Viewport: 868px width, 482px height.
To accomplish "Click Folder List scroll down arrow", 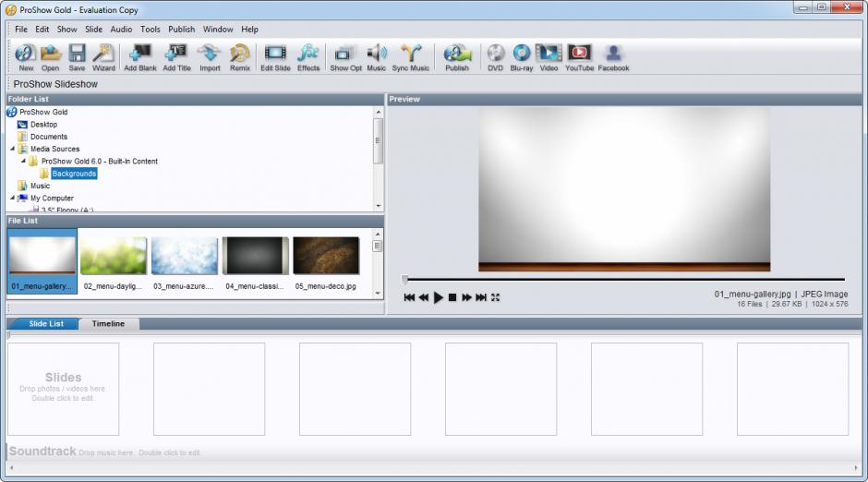I will pos(379,206).
